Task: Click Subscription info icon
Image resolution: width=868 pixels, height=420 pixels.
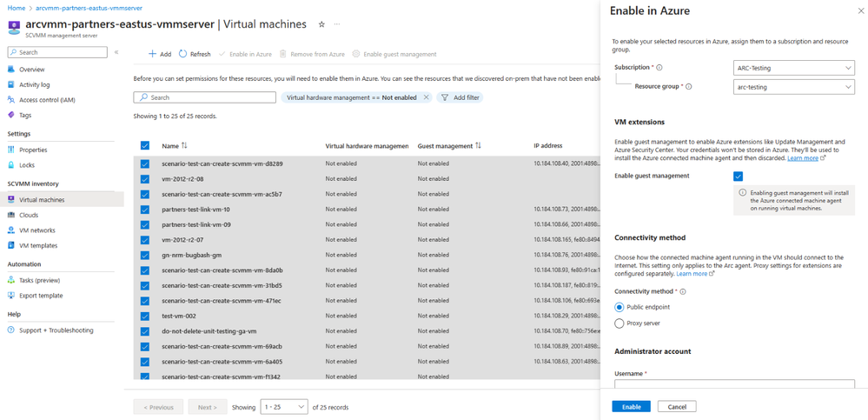Action: (x=659, y=68)
